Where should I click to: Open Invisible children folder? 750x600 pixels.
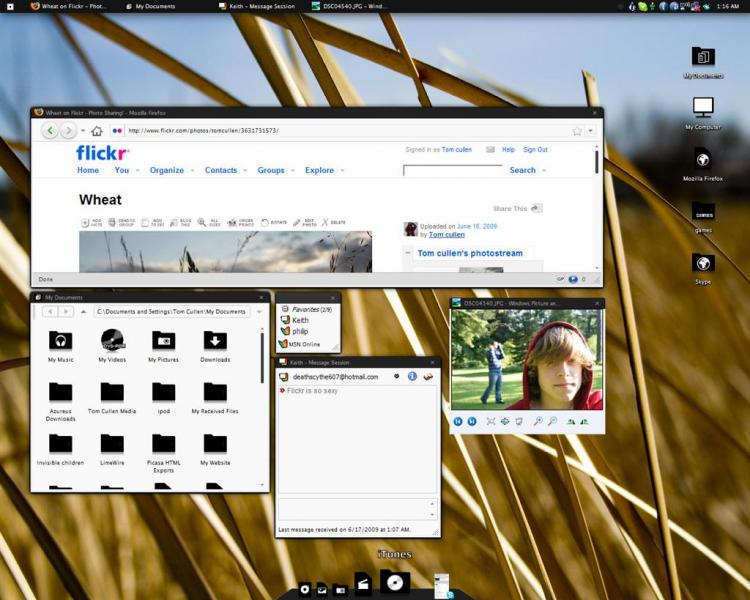[60, 449]
